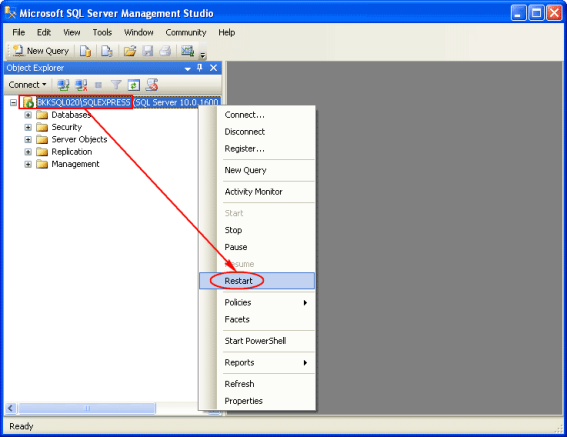Select the BKKSQL020\SQLEXPRESS server node

click(x=128, y=103)
